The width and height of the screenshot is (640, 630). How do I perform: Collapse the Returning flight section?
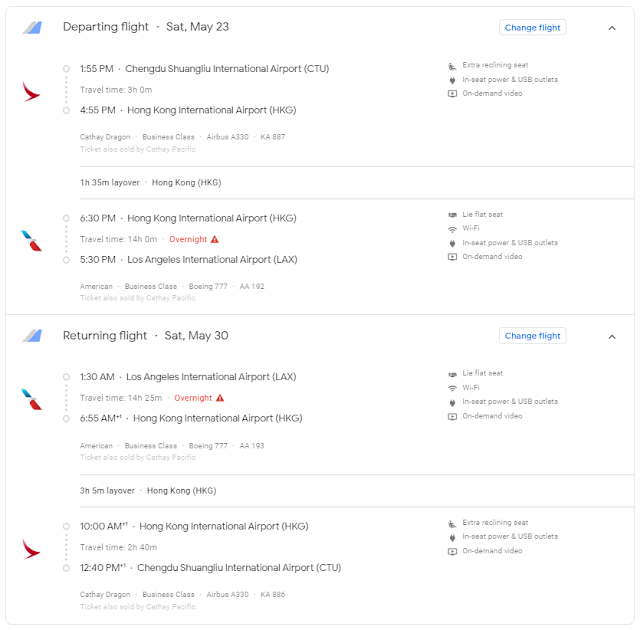[x=612, y=336]
